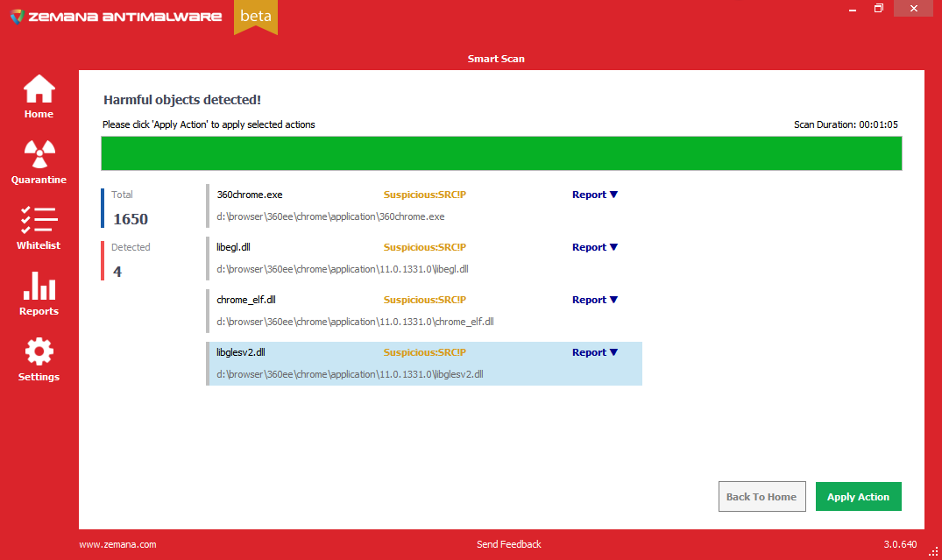Open Report dropdown for libegl.dll
Image resolution: width=942 pixels, height=560 pixels.
(595, 247)
